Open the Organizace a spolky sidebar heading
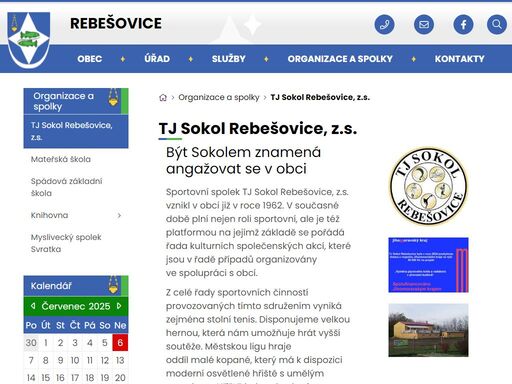This screenshot has width=512, height=384. pos(76,101)
